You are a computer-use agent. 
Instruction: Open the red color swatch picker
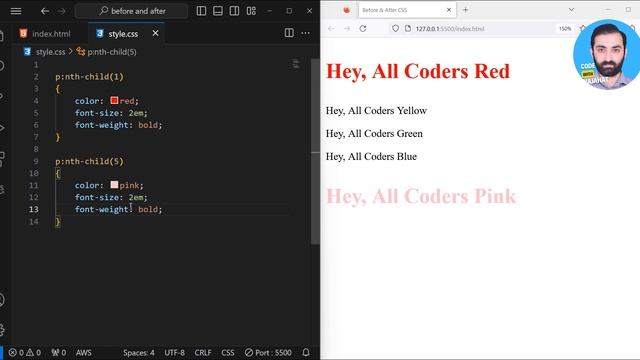point(114,100)
